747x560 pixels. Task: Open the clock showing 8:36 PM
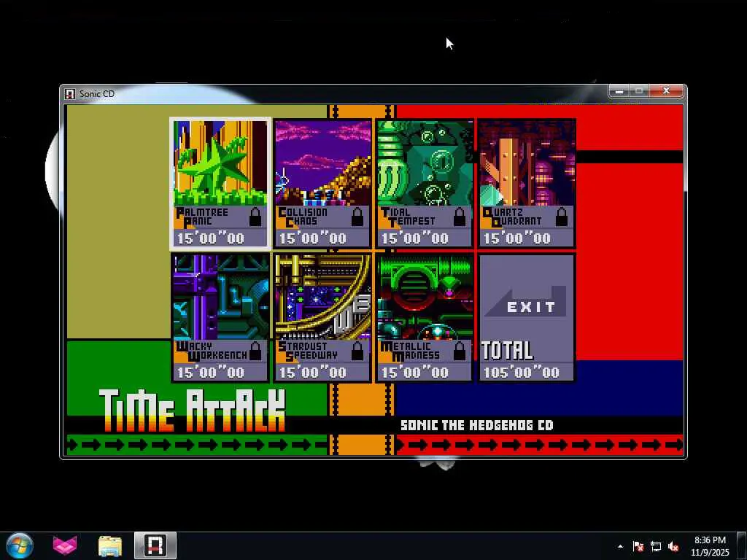coord(710,546)
